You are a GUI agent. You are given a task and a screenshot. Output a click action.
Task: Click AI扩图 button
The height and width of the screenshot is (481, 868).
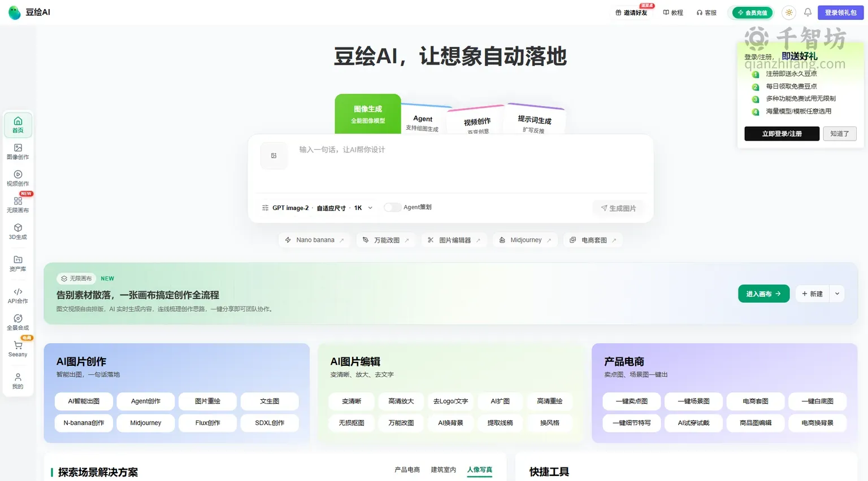point(500,401)
